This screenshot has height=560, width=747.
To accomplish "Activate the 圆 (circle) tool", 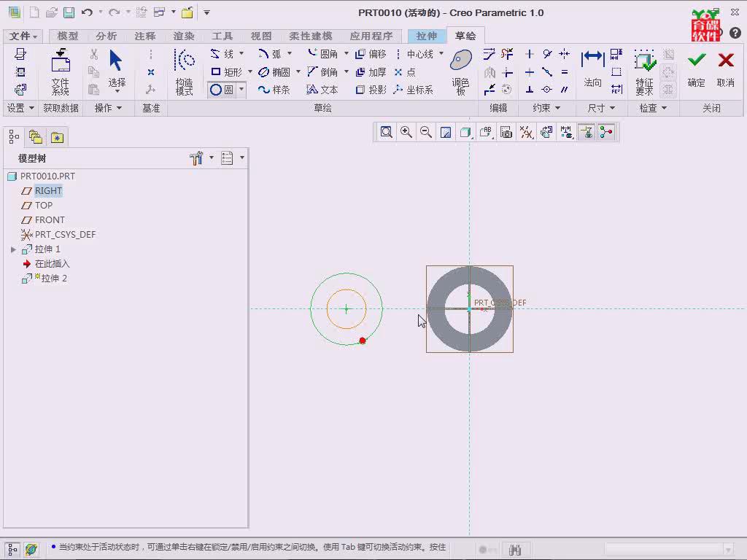I will coord(222,90).
